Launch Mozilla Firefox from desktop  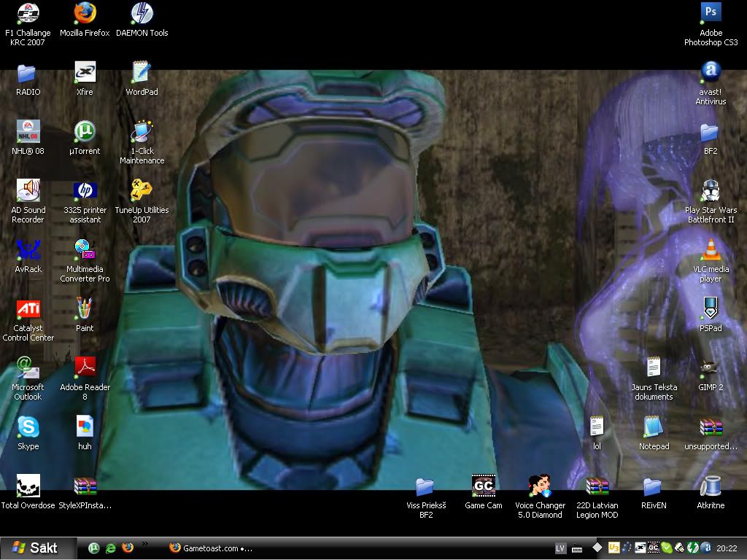coord(85,20)
